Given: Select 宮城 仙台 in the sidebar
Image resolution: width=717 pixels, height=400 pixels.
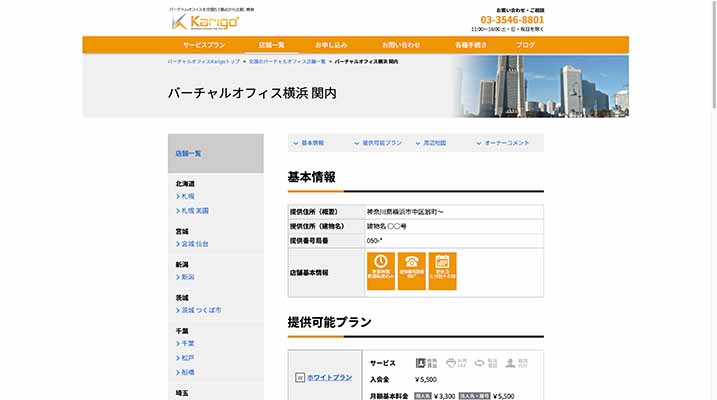Looking at the screenshot, I should [193, 244].
